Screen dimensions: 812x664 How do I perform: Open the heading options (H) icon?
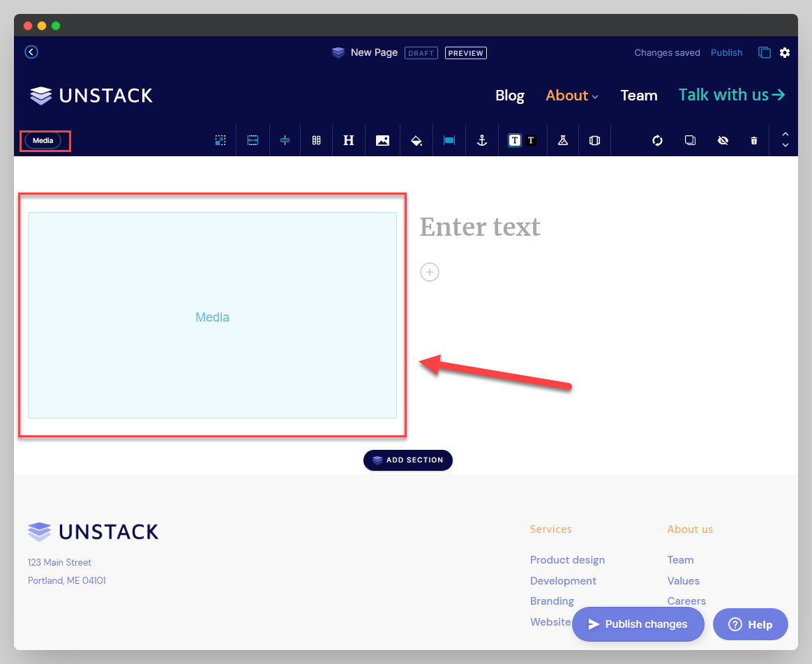(x=349, y=140)
